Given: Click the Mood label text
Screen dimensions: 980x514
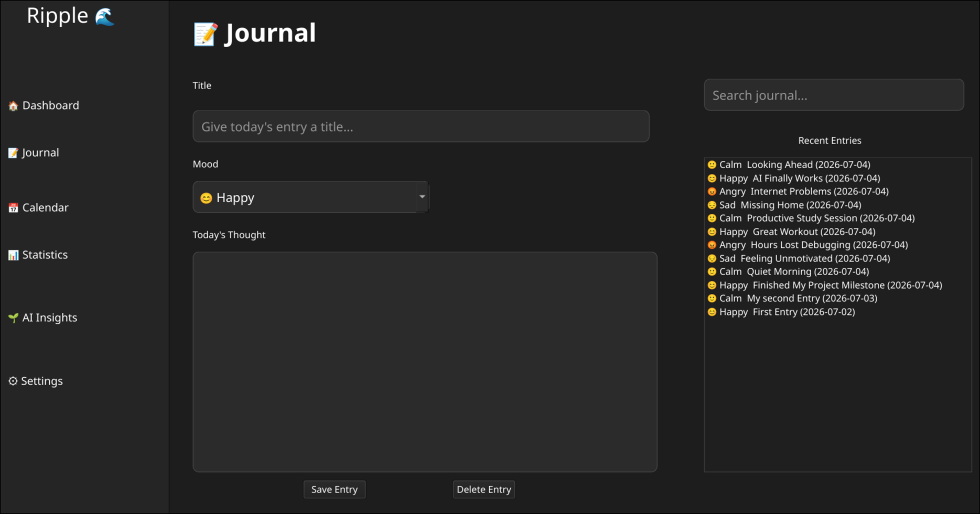Looking at the screenshot, I should (205, 164).
